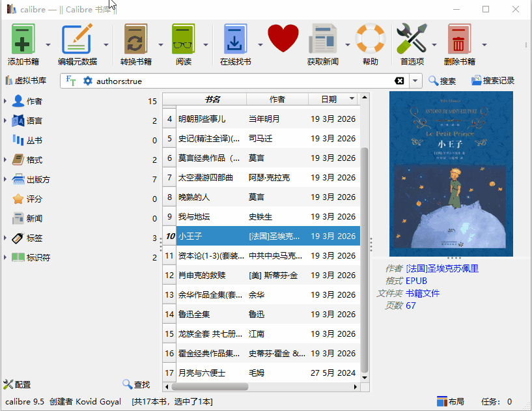Click scroll-down arrow of book list
This screenshot has width=532, height=411.
[365, 377]
